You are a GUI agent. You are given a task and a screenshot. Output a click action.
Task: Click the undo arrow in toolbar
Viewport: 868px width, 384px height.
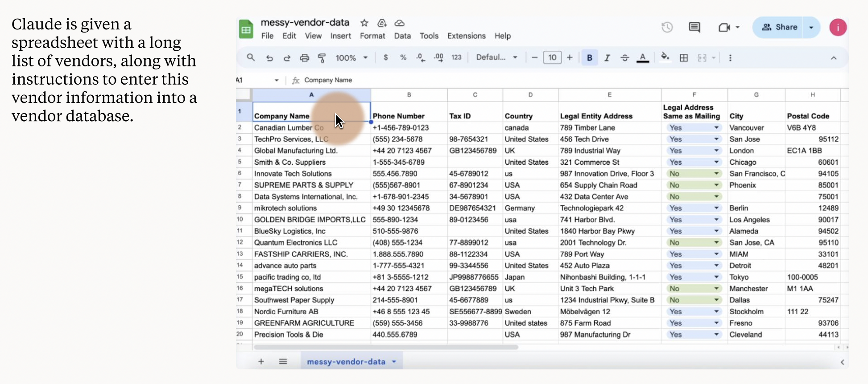point(269,58)
